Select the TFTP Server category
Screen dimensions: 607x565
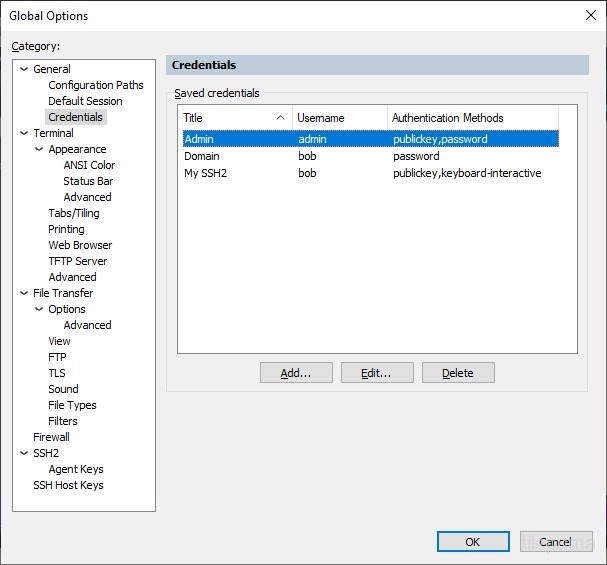point(77,261)
